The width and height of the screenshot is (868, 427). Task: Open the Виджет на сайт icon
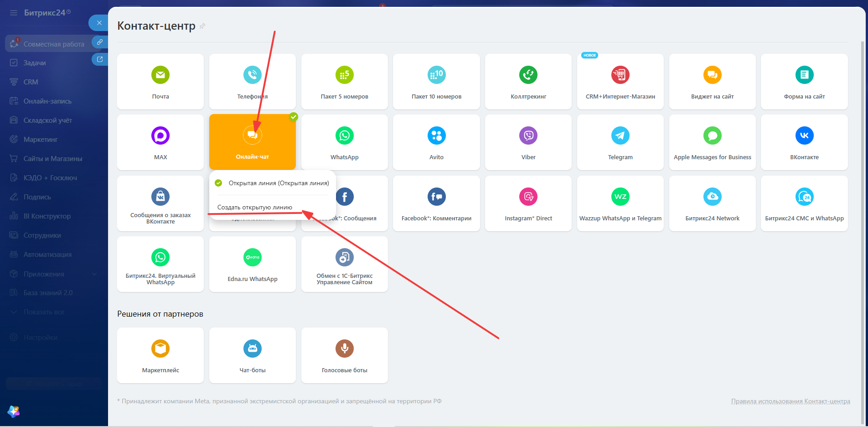(713, 75)
